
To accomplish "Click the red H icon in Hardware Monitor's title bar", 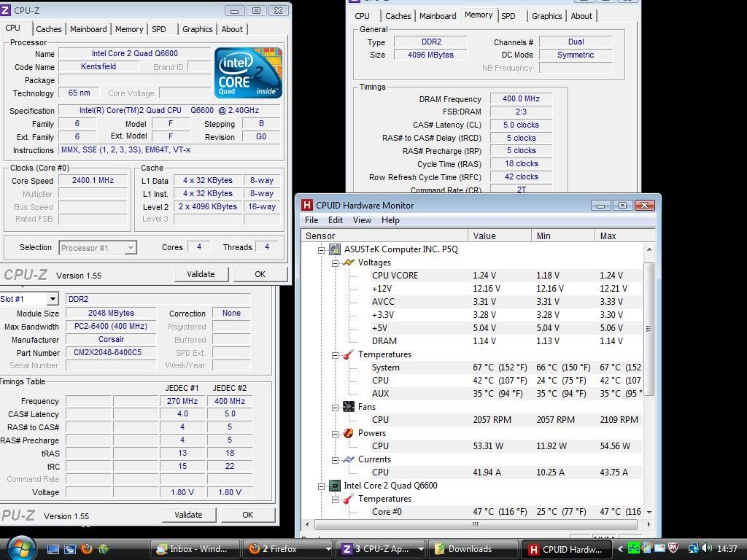I will 307,205.
